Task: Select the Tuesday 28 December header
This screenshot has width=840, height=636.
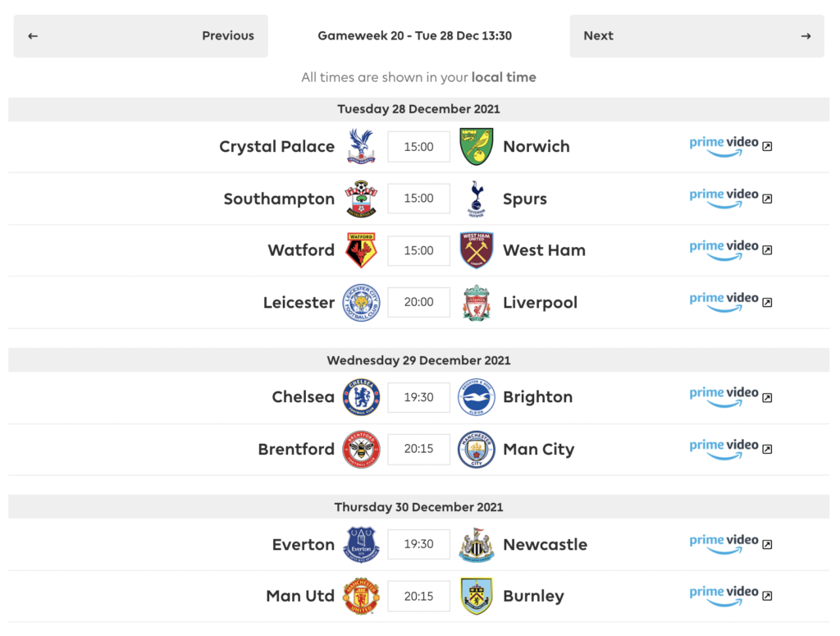Action: [418, 108]
